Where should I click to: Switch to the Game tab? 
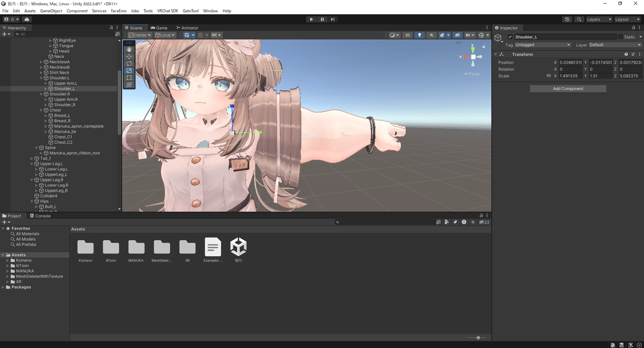pyautogui.click(x=159, y=28)
